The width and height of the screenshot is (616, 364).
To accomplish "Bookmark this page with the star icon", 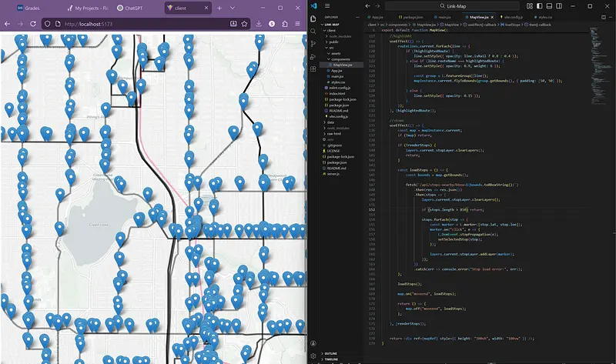I will (x=246, y=23).
